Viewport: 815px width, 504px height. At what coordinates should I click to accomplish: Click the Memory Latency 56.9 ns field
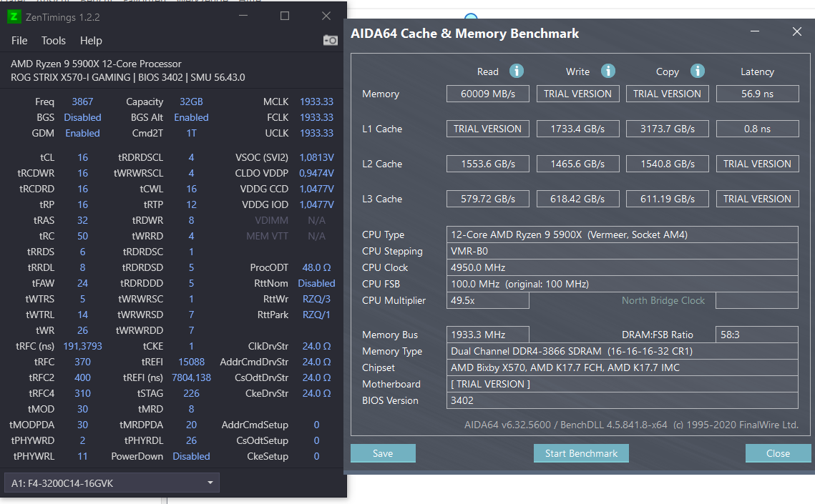(x=757, y=94)
